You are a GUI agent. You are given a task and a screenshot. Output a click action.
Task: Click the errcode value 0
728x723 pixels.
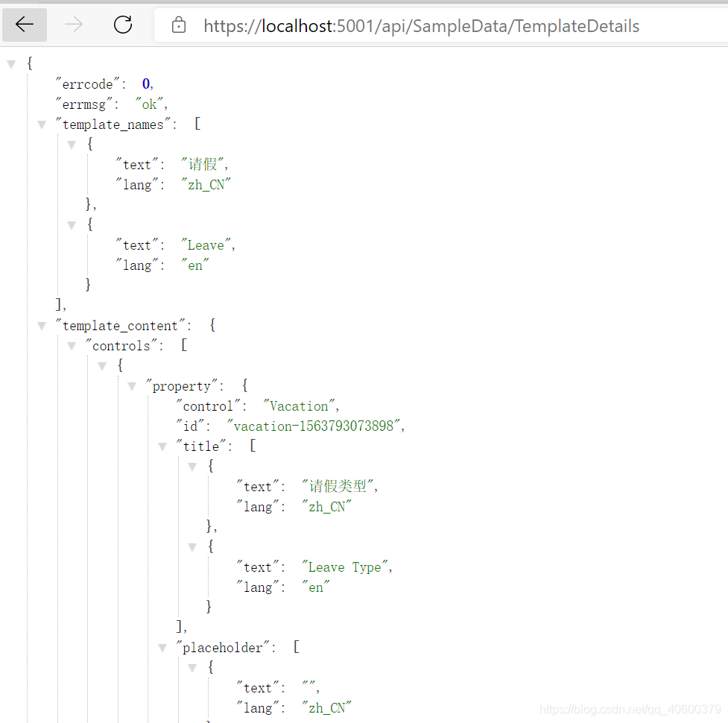(x=146, y=84)
